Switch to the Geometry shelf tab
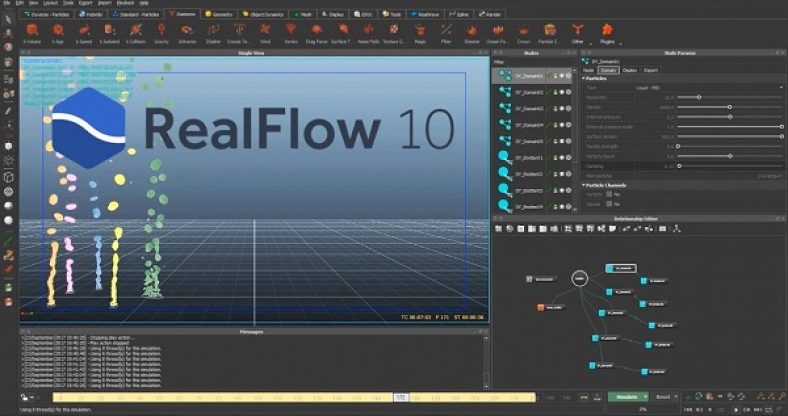Screen dimensions: 788x416 [219, 15]
